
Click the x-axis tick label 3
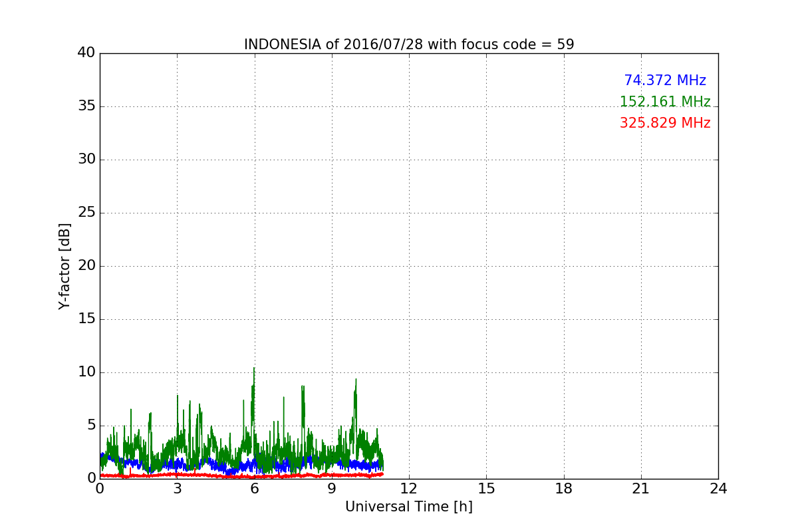tap(177, 488)
